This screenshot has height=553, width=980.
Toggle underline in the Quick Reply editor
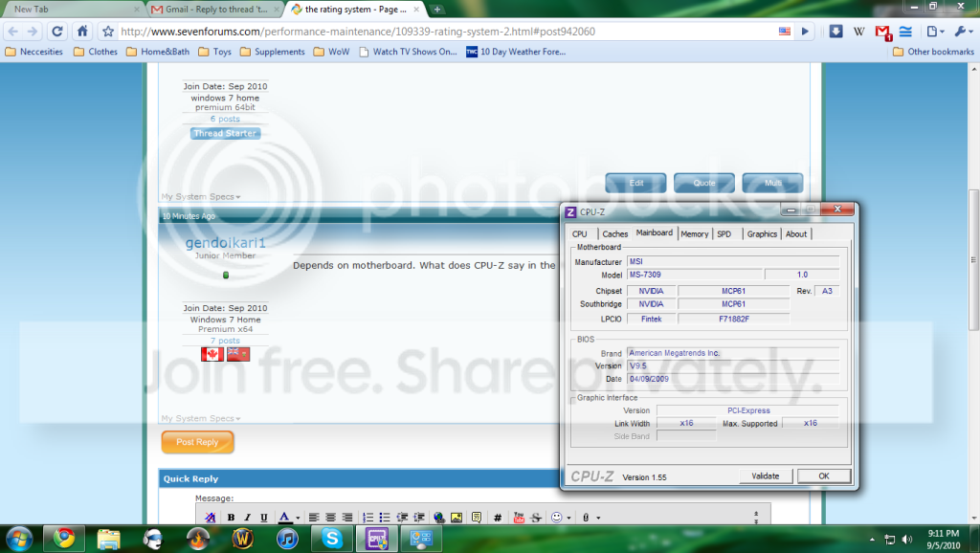(x=264, y=518)
